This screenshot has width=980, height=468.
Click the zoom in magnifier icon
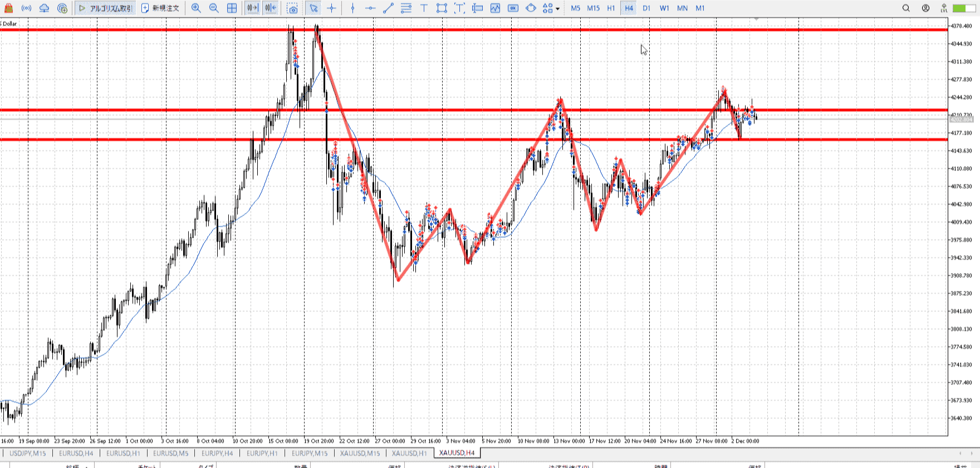pyautogui.click(x=196, y=8)
